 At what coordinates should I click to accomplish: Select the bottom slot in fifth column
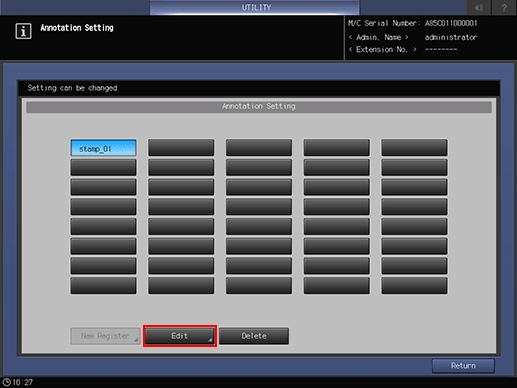tap(414, 286)
